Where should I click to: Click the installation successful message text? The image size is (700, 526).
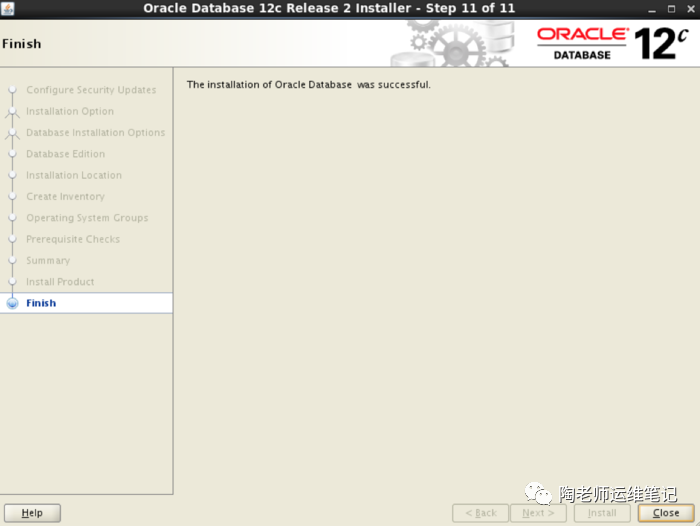click(x=308, y=84)
